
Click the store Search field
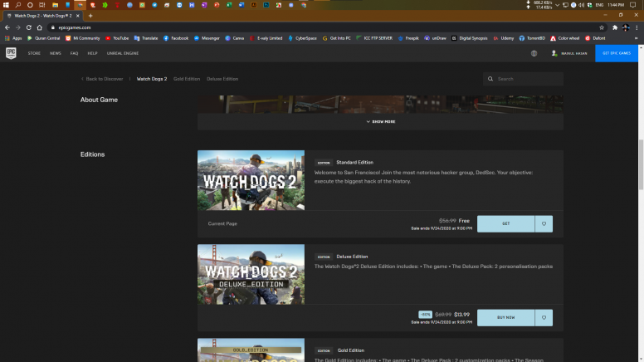[523, 79]
